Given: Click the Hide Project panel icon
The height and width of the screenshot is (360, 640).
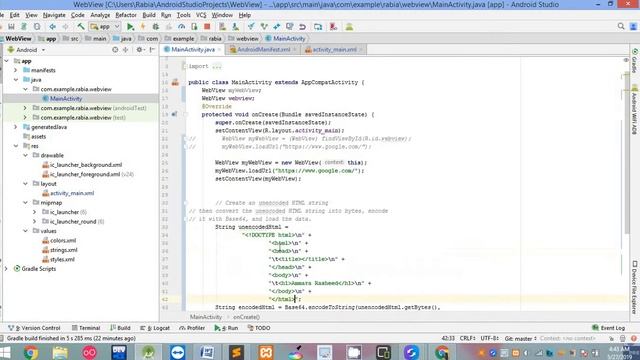Looking at the screenshot, I should click(x=152, y=50).
